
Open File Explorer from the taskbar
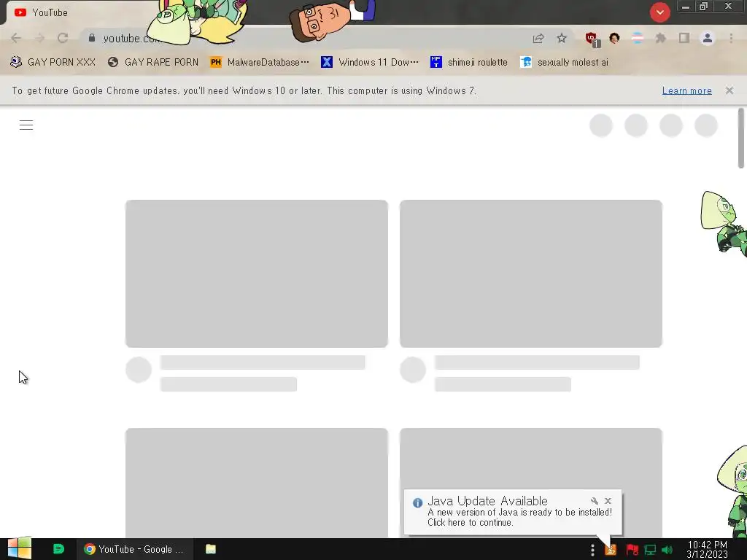pos(211,549)
